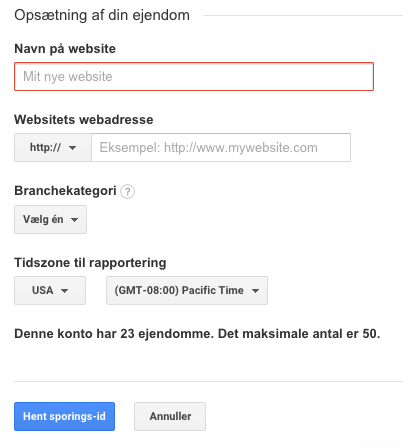
Task: Click the Branchekategori label text
Action: (65, 191)
